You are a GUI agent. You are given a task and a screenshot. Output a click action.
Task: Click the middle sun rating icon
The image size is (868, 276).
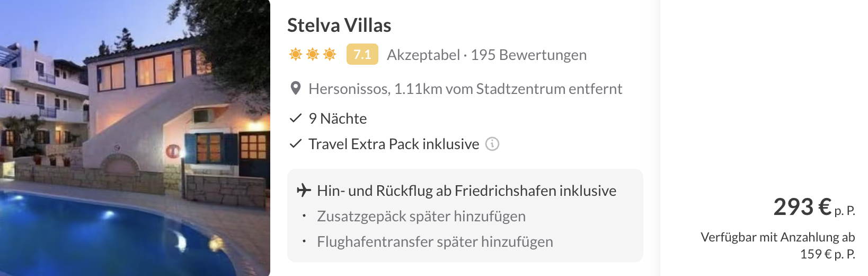pyautogui.click(x=313, y=54)
